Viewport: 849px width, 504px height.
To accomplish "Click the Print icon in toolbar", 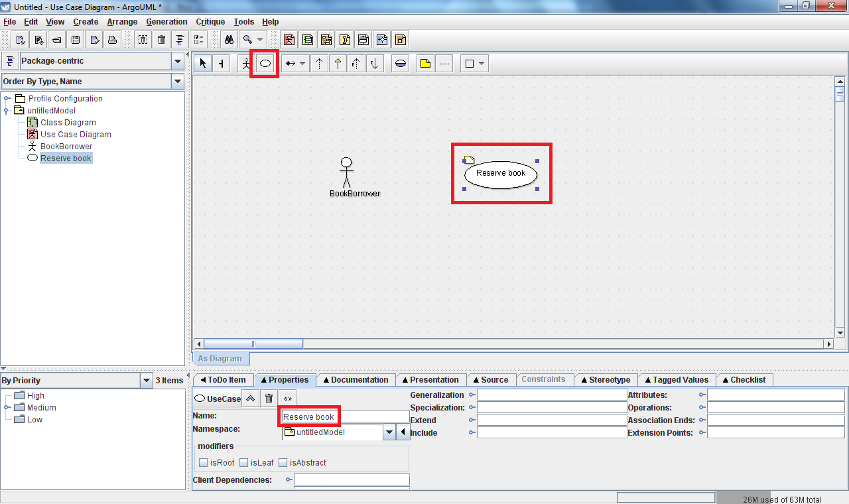I will pos(113,40).
